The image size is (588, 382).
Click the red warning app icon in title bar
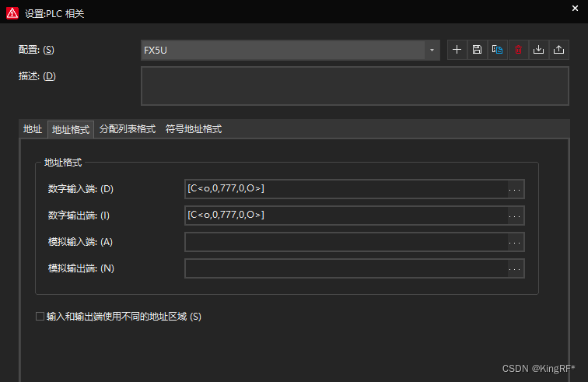12,12
